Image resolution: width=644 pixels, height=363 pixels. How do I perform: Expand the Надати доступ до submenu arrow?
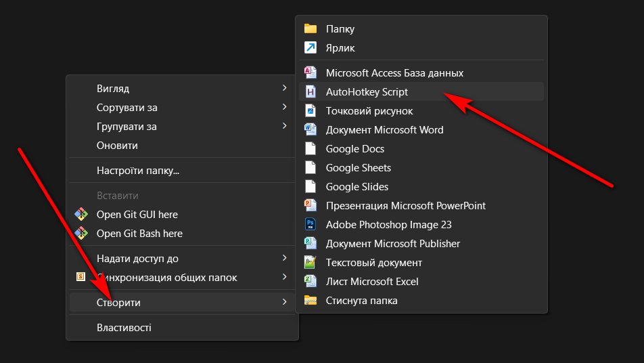284,258
